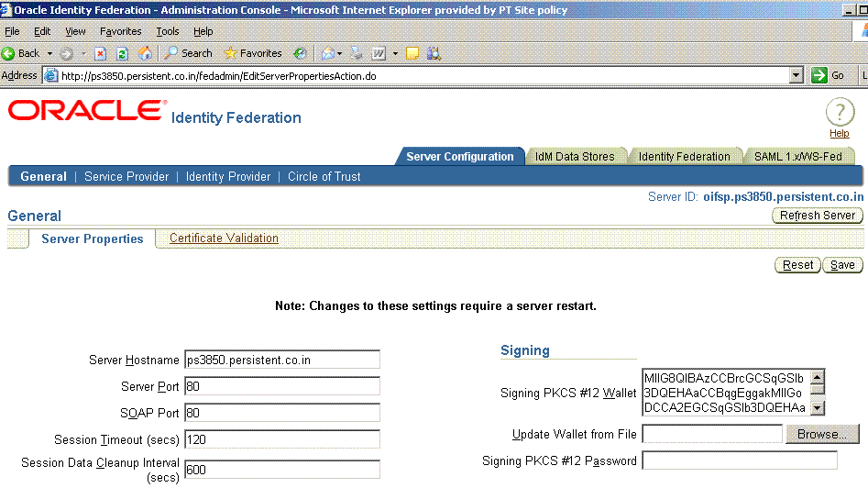
Task: Open the Help menu in menu bar
Action: (x=203, y=31)
